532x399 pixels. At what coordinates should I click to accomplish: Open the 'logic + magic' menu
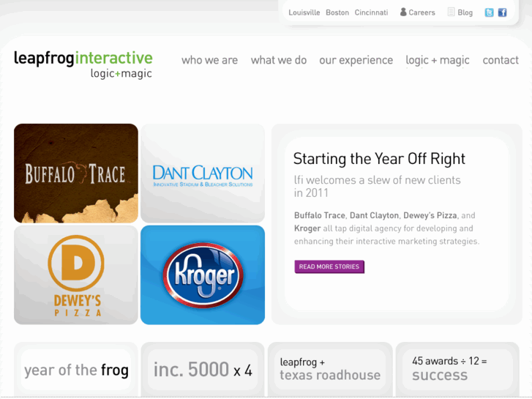[438, 60]
